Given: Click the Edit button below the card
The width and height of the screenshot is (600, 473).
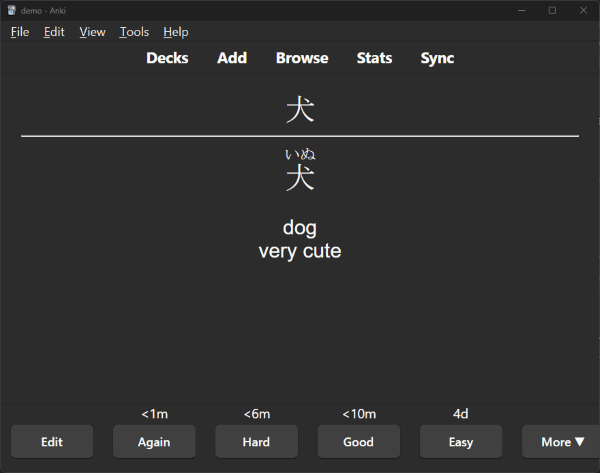Looking at the screenshot, I should tap(52, 442).
